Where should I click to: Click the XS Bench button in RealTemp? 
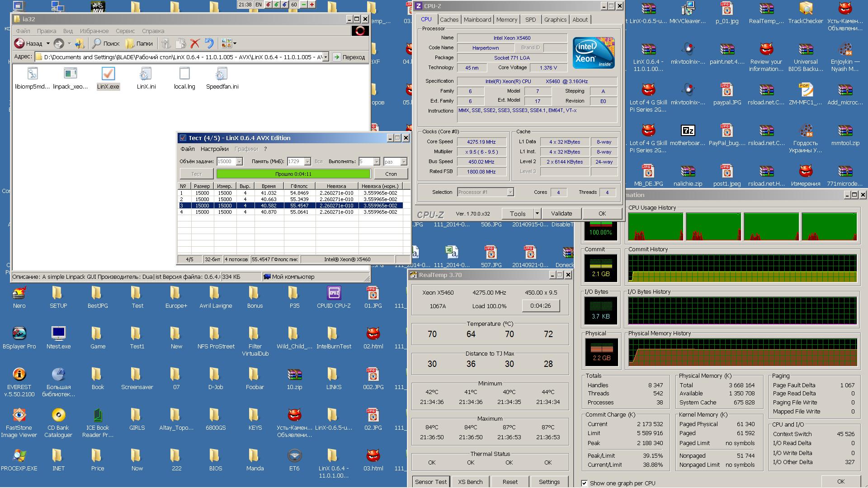pyautogui.click(x=470, y=482)
